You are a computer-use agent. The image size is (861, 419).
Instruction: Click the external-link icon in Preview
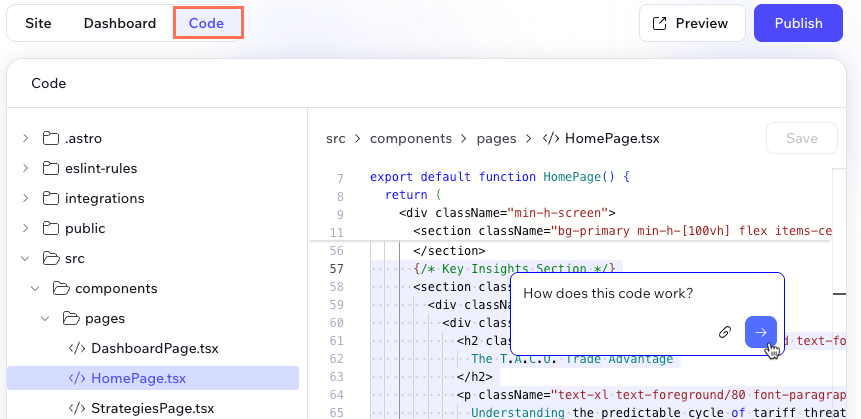659,23
